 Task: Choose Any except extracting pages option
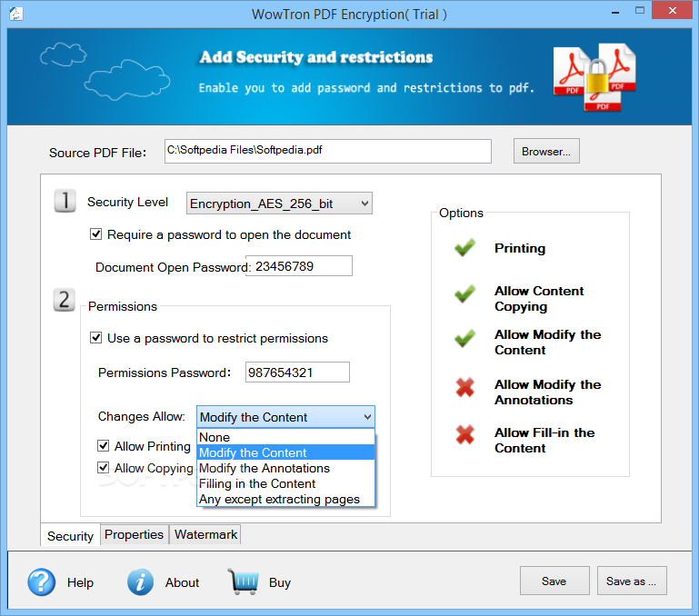coord(285,499)
